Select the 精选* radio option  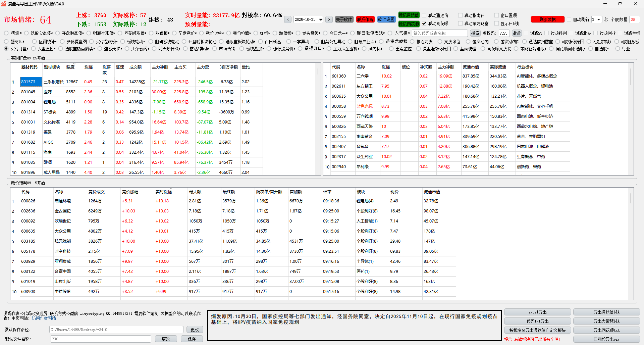tap(6, 33)
